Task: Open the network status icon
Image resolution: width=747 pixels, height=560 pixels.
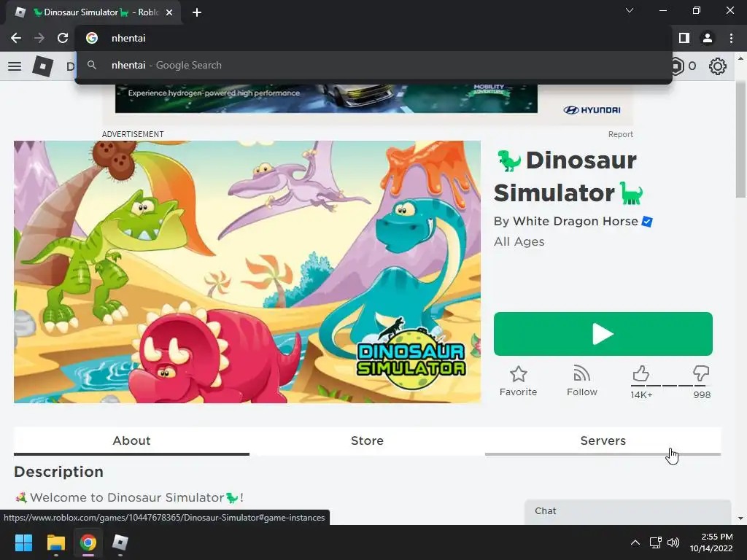Action: point(656,542)
